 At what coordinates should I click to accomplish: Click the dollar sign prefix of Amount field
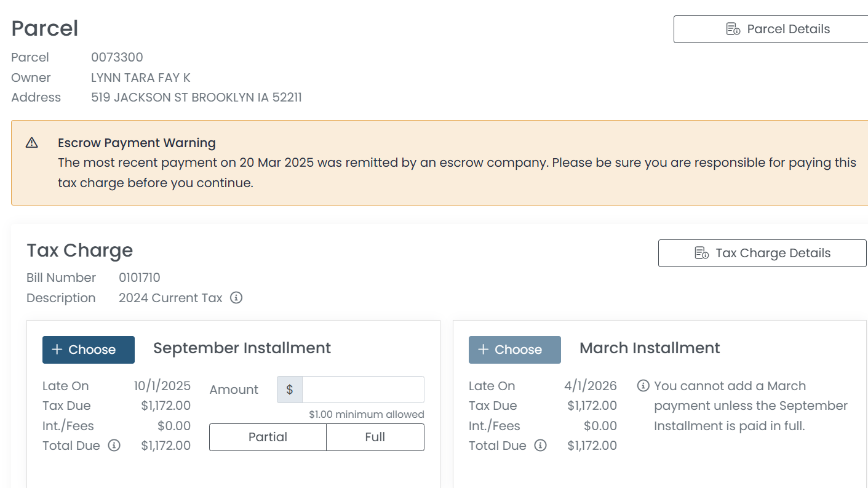(x=290, y=390)
